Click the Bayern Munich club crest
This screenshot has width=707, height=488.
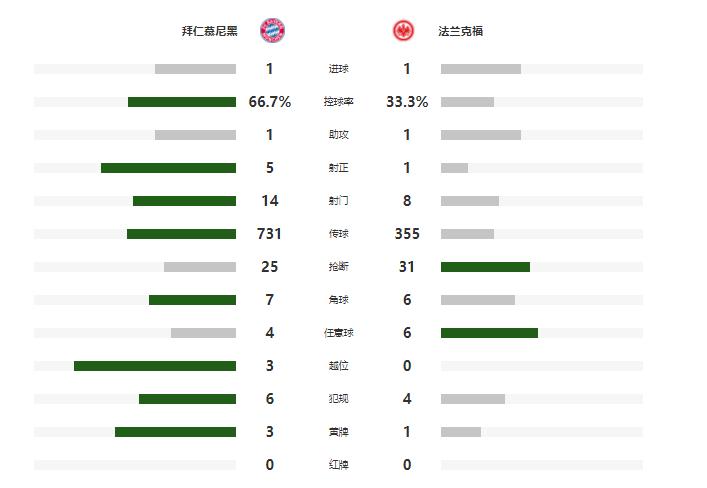click(x=271, y=31)
